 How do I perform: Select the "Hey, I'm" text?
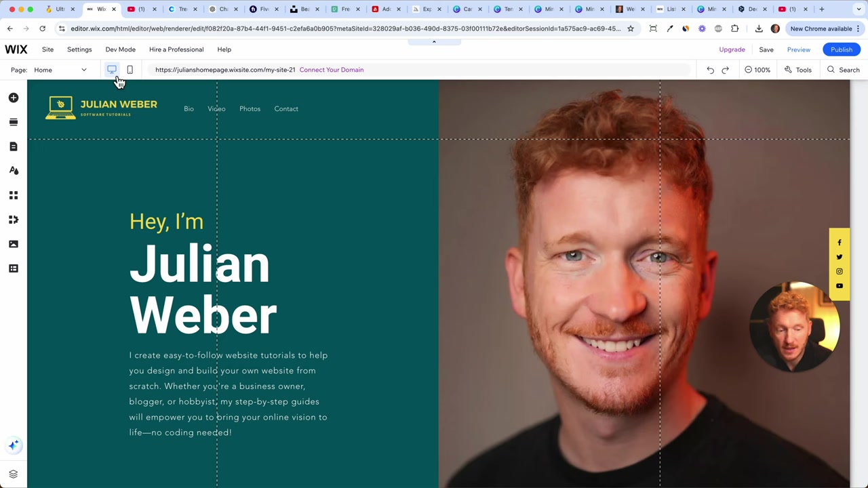click(166, 222)
